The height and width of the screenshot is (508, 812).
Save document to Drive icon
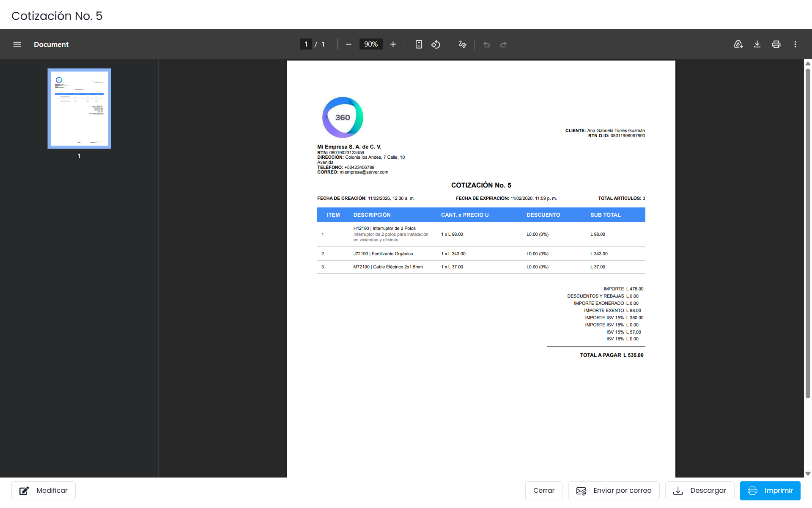pyautogui.click(x=738, y=44)
